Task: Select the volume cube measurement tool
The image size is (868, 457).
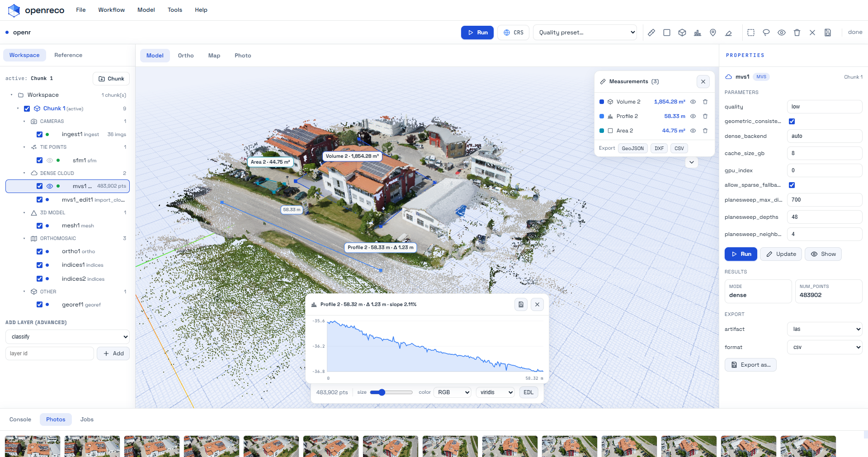Action: 682,33
